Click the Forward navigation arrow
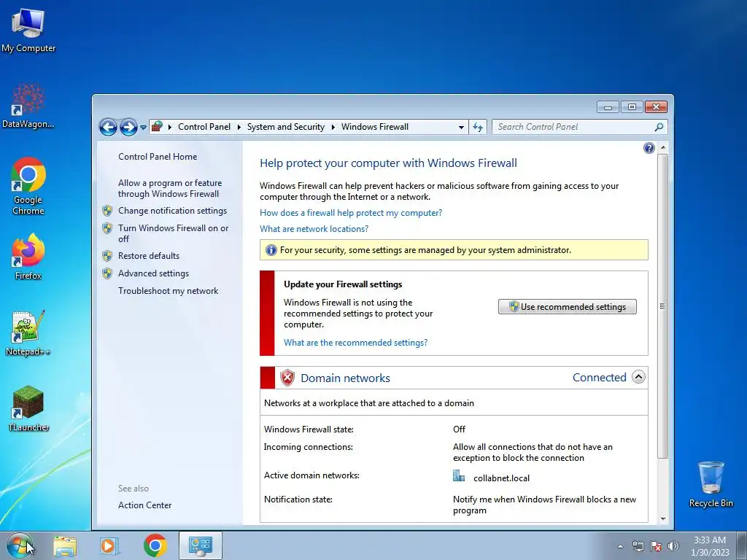Image resolution: width=747 pixels, height=560 pixels. [x=128, y=127]
